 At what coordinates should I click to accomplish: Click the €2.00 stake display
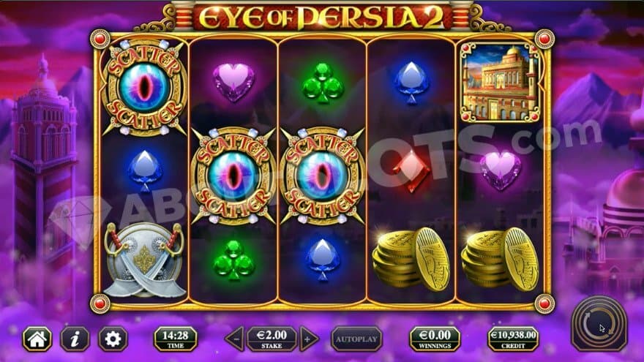tap(272, 339)
